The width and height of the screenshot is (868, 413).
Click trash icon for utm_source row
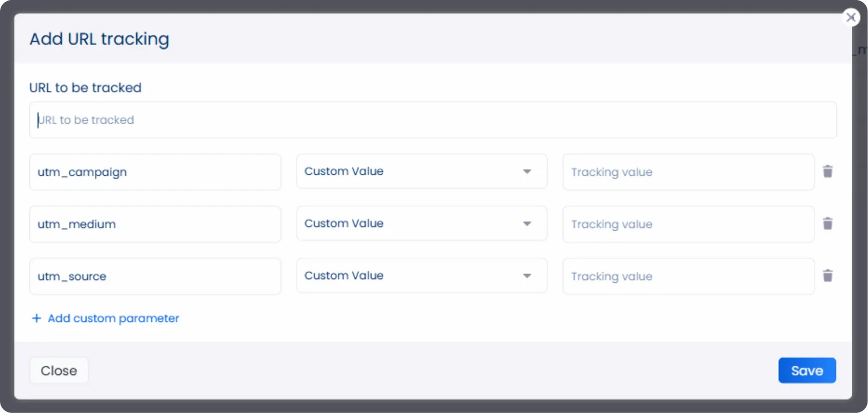pyautogui.click(x=827, y=276)
